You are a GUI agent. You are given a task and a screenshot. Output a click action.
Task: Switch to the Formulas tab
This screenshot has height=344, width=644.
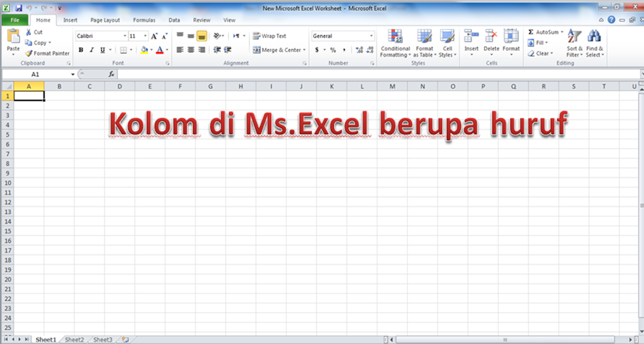144,20
